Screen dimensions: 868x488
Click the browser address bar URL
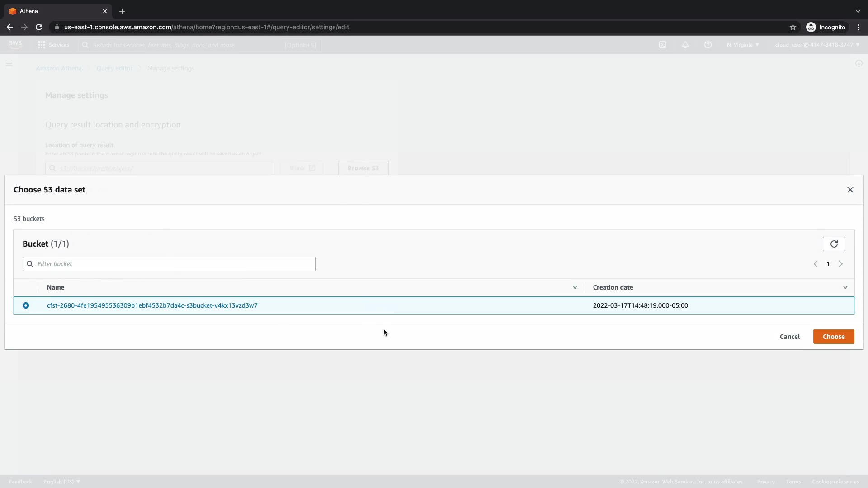click(x=206, y=27)
